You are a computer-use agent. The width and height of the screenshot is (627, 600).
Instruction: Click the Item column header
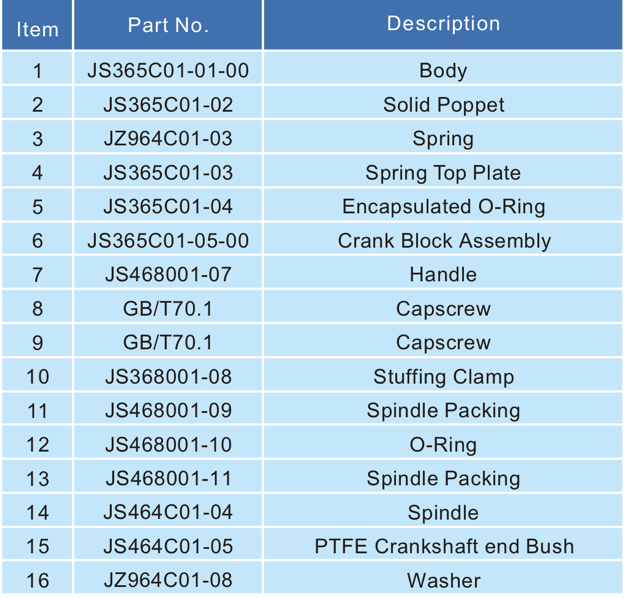coord(37,29)
